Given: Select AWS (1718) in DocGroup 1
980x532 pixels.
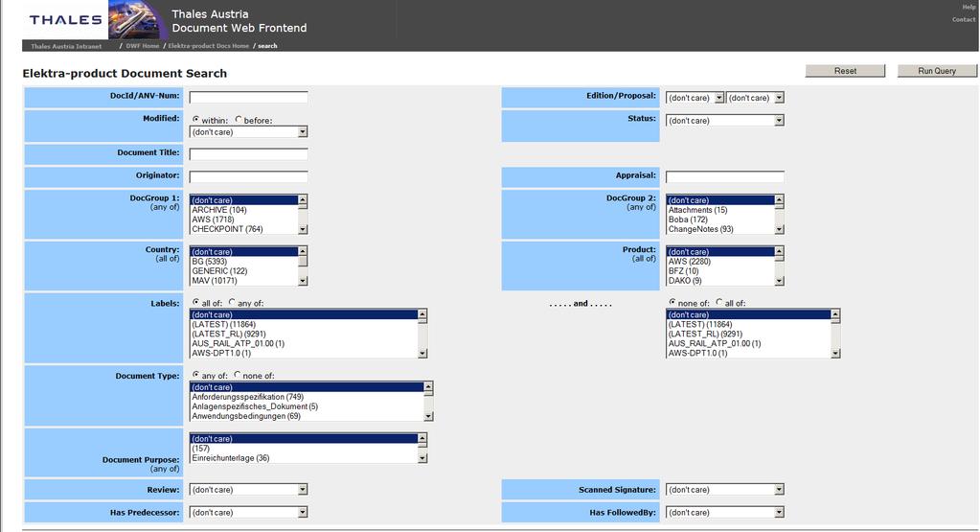Looking at the screenshot, I should [x=243, y=220].
